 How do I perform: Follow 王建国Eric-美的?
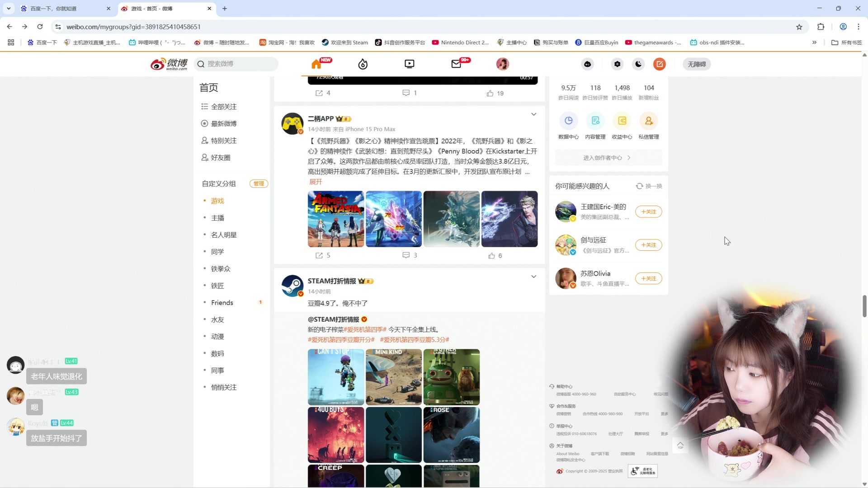click(x=649, y=212)
